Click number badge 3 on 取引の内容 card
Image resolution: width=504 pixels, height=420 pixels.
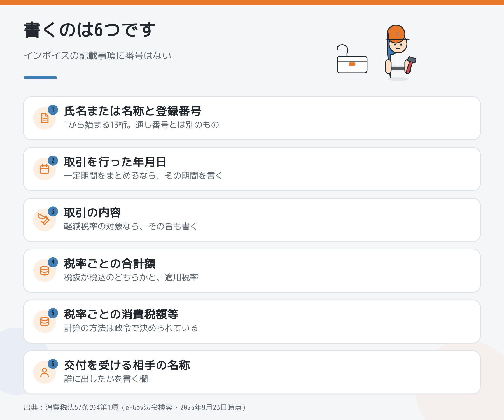click(53, 211)
